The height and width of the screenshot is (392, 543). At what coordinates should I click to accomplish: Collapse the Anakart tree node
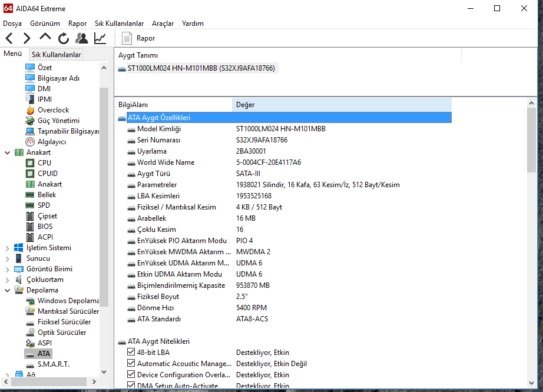[x=7, y=152]
